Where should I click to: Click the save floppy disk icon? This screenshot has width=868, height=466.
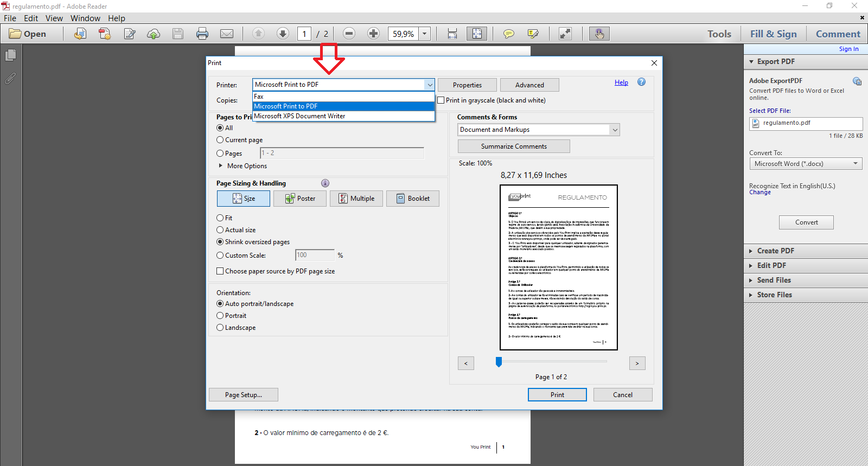178,34
